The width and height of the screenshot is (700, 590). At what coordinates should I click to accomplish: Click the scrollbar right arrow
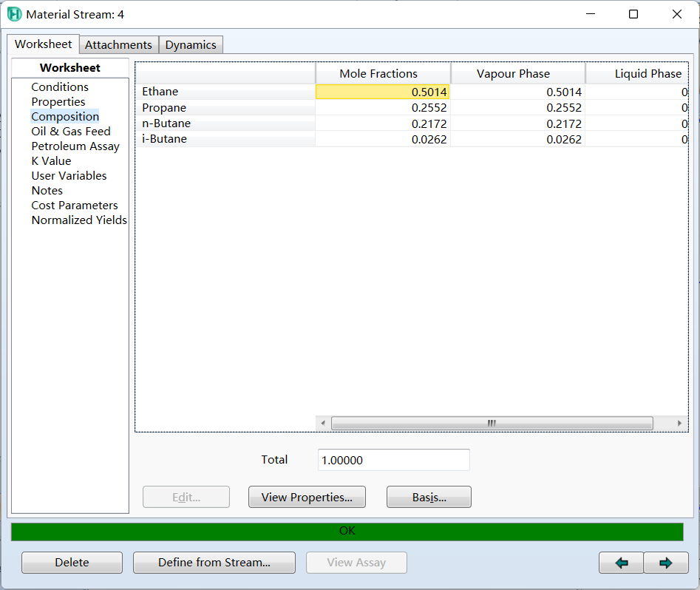(x=679, y=423)
